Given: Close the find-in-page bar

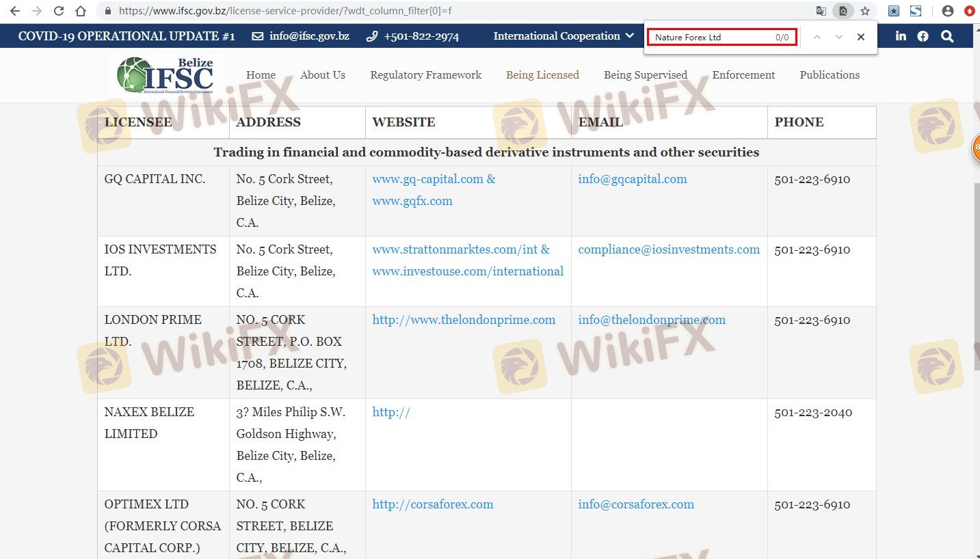Looking at the screenshot, I should tap(861, 37).
